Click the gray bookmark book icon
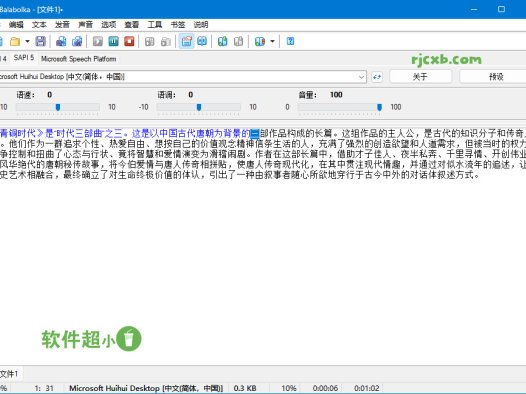The image size is (526, 394). (239, 42)
